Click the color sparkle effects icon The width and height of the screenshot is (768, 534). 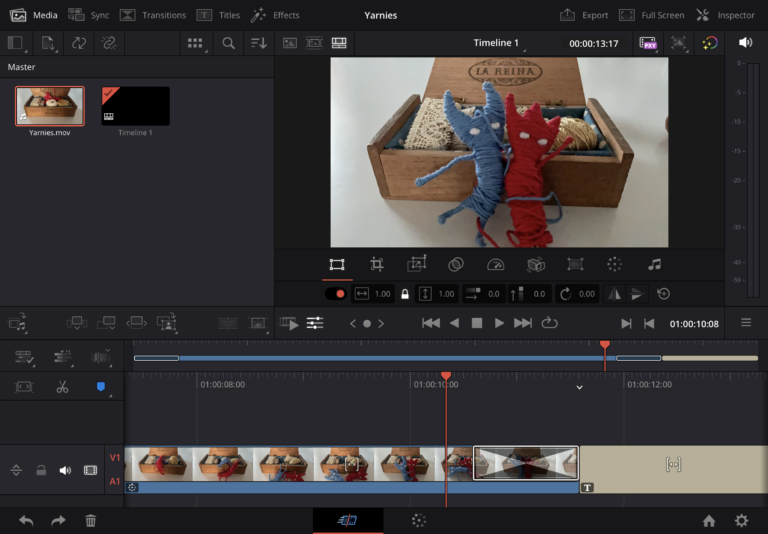(x=709, y=43)
